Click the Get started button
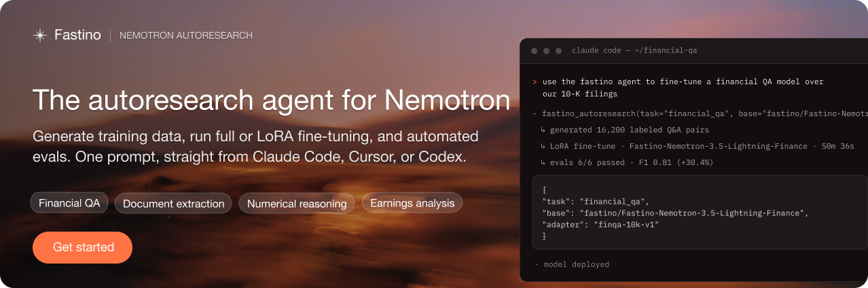 click(83, 247)
